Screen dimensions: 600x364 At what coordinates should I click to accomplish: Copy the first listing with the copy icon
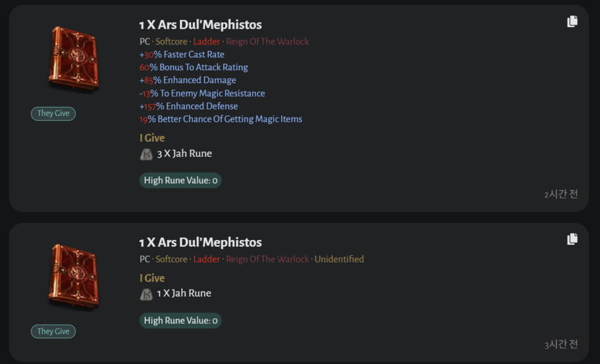coord(572,22)
